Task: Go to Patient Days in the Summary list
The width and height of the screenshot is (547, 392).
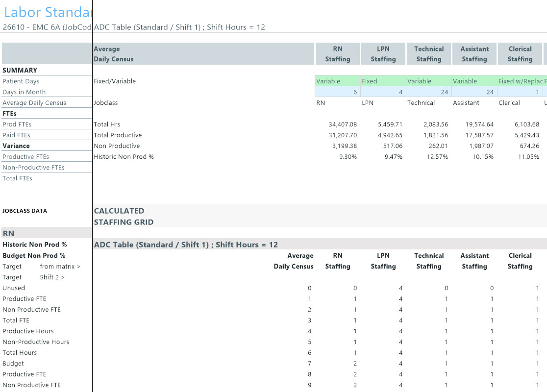Action: point(21,81)
